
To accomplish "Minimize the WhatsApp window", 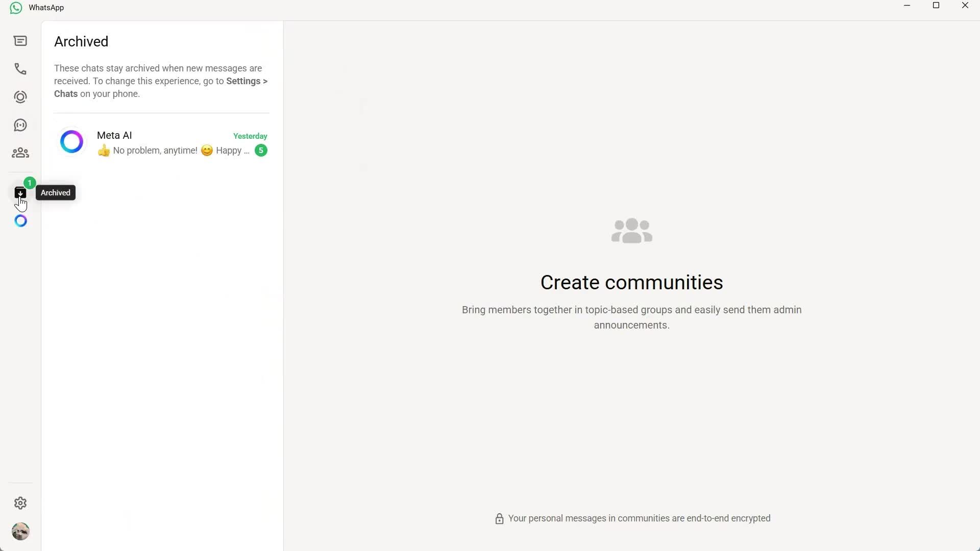I will [907, 6].
